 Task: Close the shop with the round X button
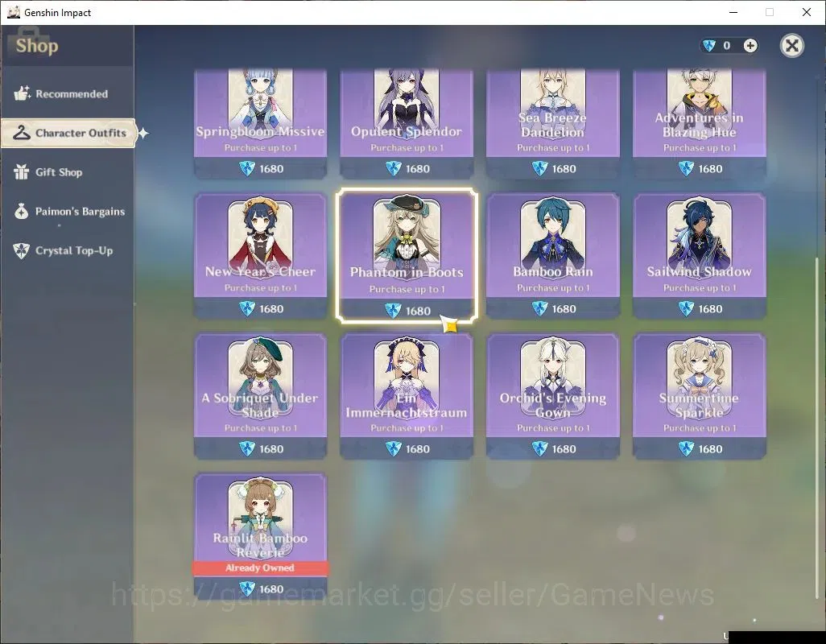point(791,46)
